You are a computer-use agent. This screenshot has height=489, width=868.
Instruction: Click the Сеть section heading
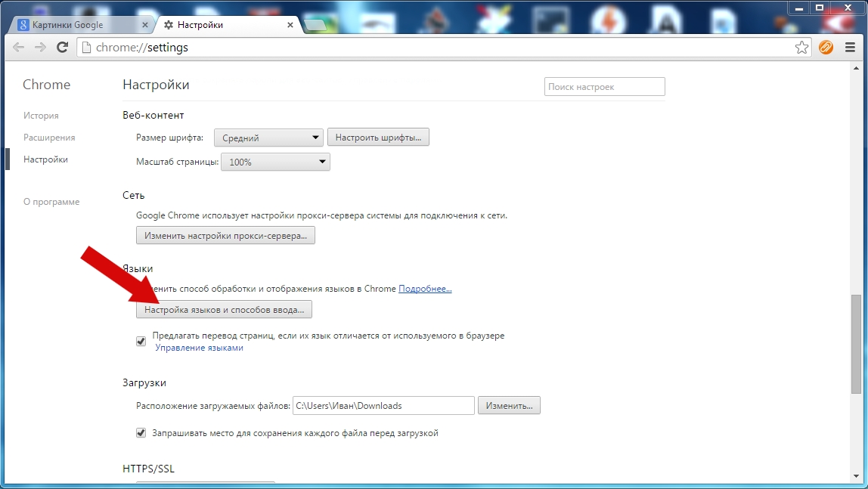133,195
